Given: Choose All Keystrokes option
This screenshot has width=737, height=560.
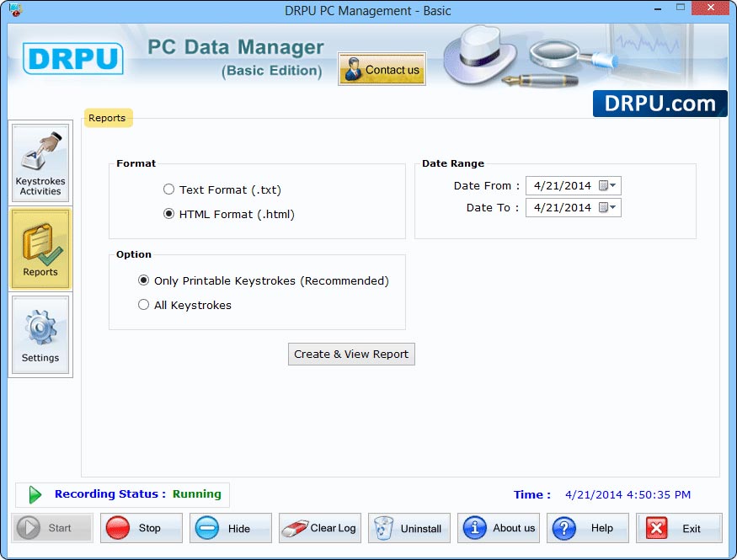Looking at the screenshot, I should click(x=184, y=306).
